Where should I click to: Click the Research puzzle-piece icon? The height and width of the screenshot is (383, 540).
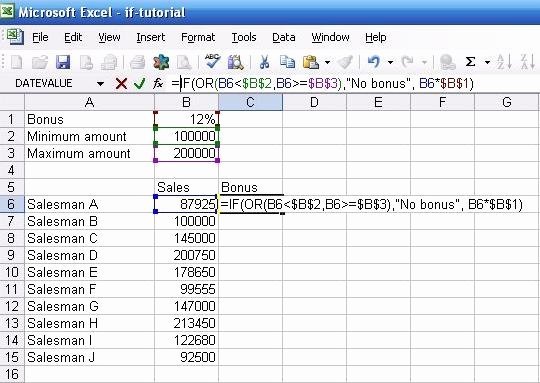[161, 62]
